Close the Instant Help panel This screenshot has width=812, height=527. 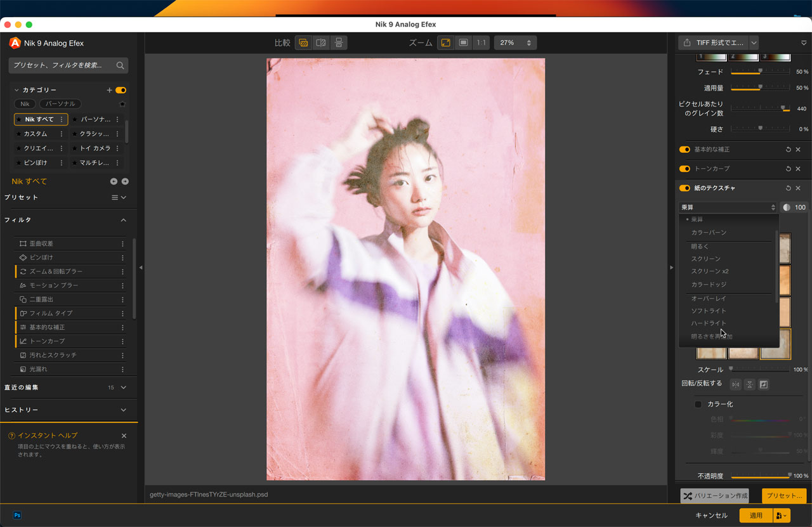pyautogui.click(x=124, y=436)
